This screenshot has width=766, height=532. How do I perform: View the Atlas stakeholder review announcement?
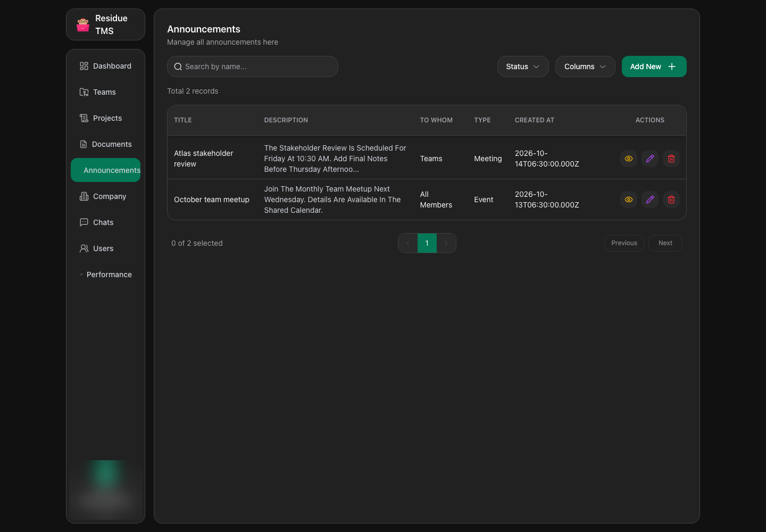[629, 159]
